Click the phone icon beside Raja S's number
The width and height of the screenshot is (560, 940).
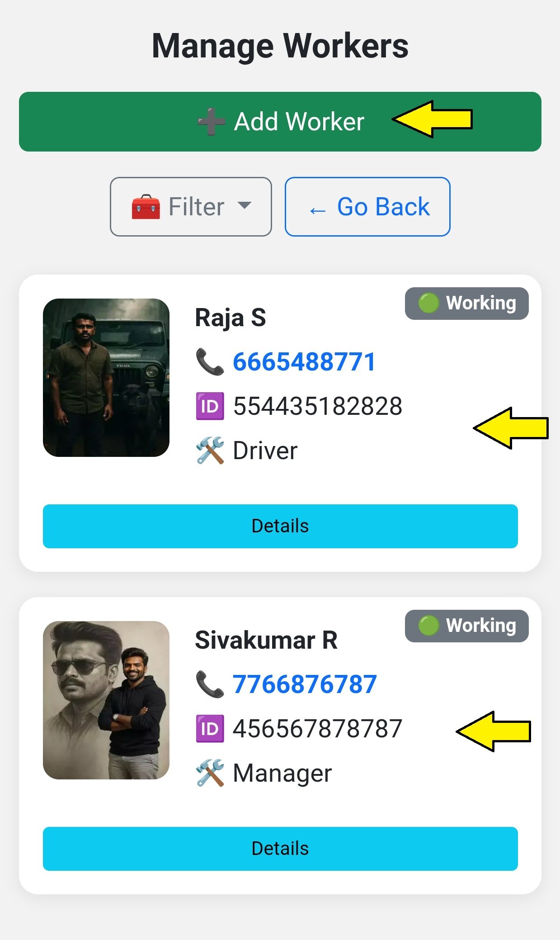(x=210, y=362)
